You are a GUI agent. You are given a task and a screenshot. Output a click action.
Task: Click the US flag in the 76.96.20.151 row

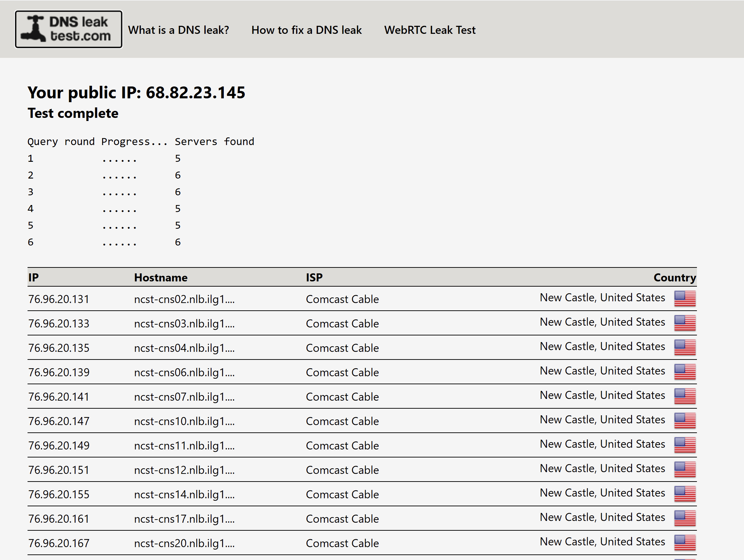[x=685, y=469]
